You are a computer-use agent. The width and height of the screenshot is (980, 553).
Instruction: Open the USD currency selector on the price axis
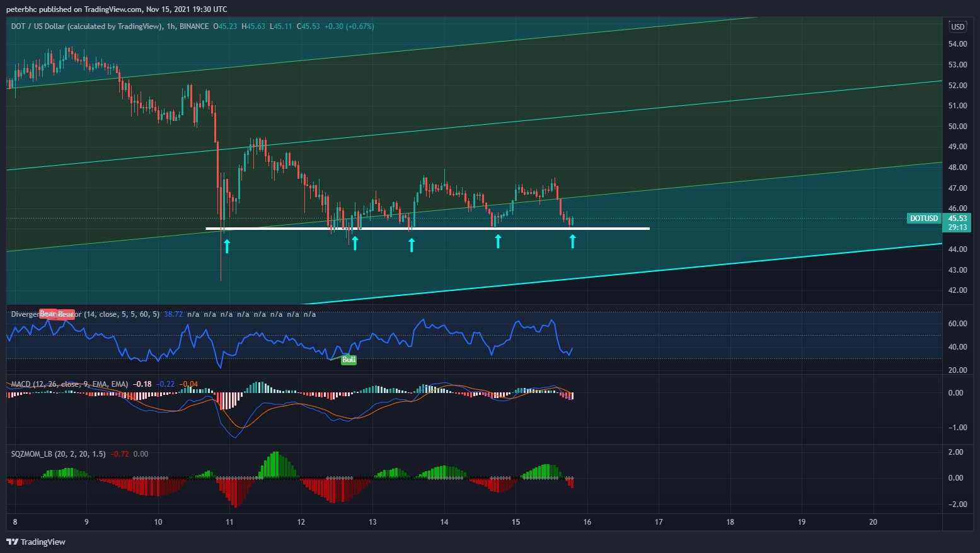point(957,26)
